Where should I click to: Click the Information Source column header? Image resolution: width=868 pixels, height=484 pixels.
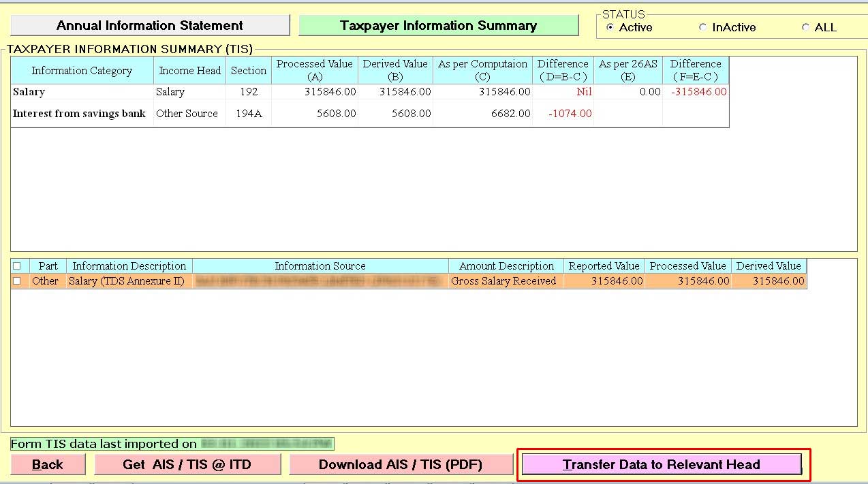(320, 266)
